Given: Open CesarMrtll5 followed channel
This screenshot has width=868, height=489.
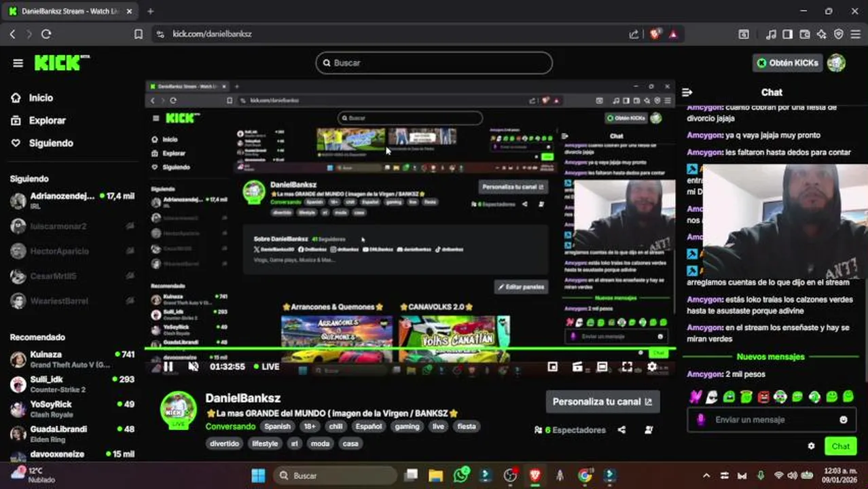Looking at the screenshot, I should [x=72, y=276].
